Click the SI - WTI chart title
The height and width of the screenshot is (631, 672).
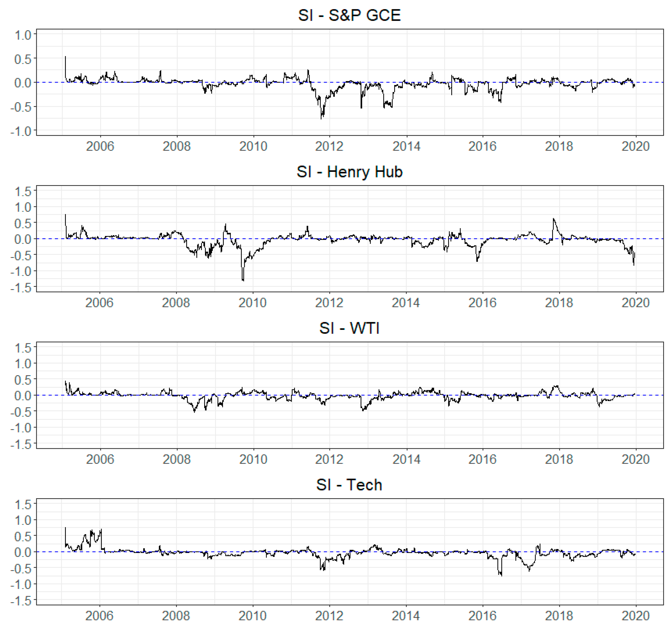point(349,328)
